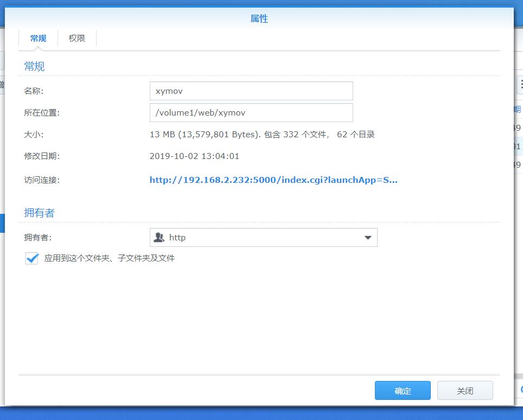The height and width of the screenshot is (420, 523).
Task: Click the 常规 section heading
Action: point(34,67)
